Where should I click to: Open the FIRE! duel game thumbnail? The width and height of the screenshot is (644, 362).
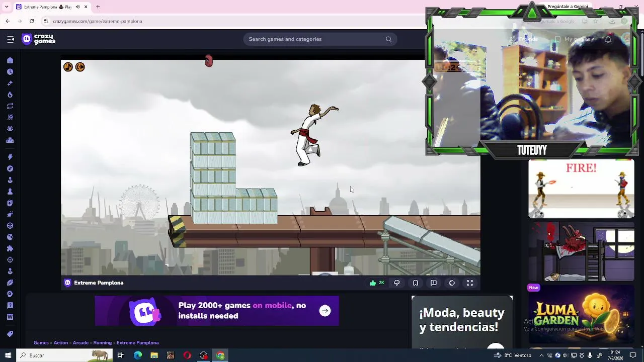(581, 189)
